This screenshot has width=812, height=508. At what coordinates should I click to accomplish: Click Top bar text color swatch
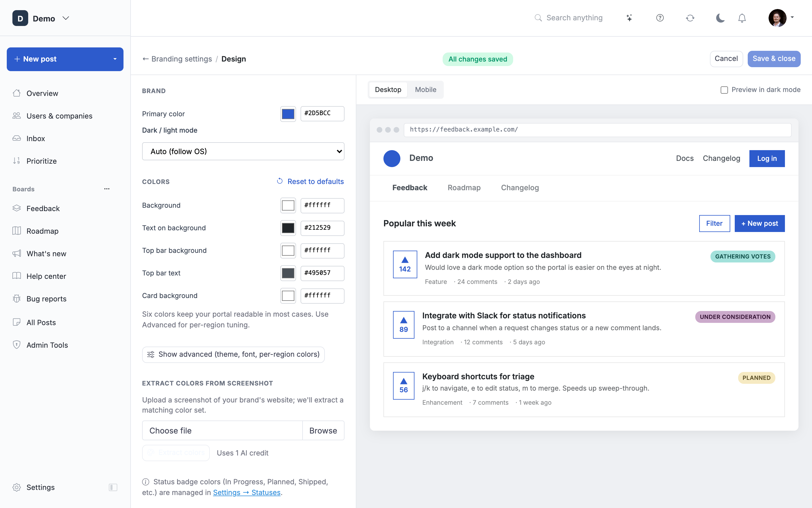288,273
